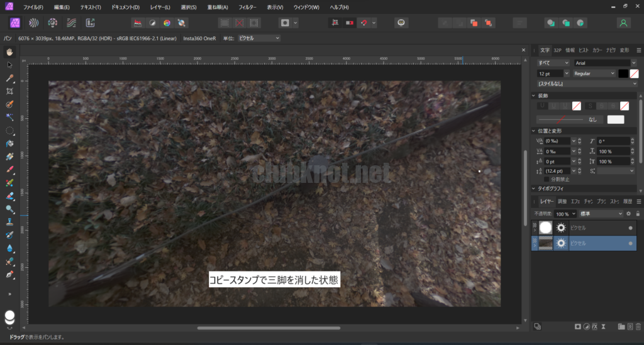Activate the Clone Stamp tool
The image size is (644, 345).
9,222
